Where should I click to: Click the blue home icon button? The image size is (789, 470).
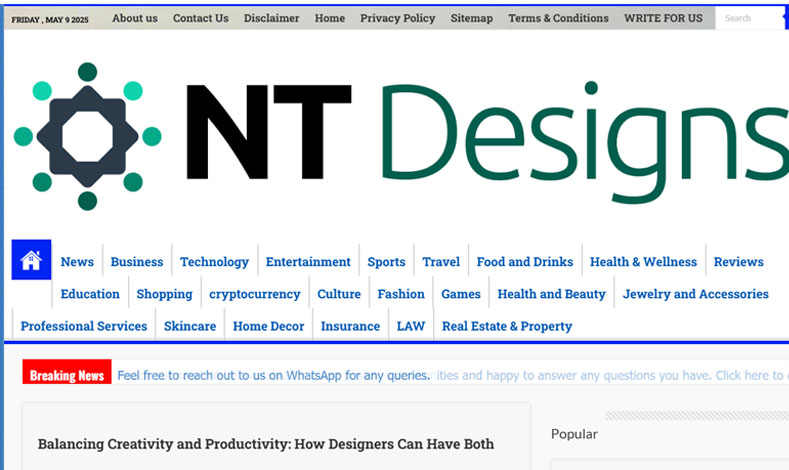31,260
